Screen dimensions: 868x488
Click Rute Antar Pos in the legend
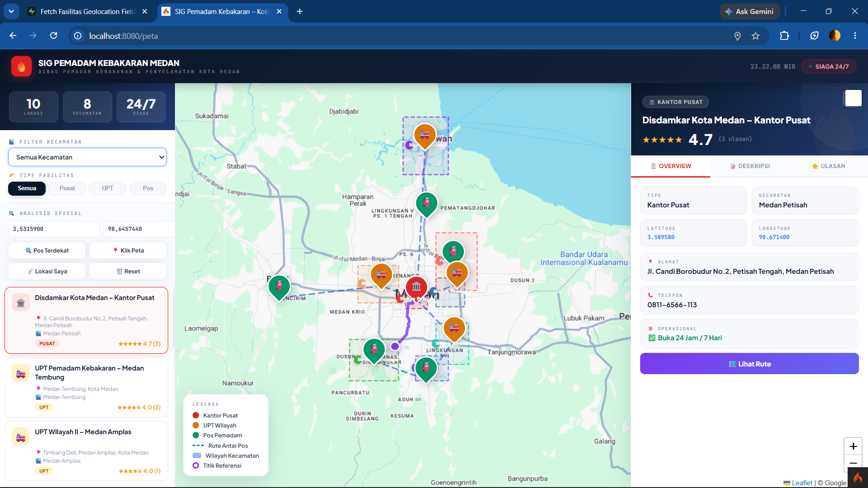(x=228, y=446)
